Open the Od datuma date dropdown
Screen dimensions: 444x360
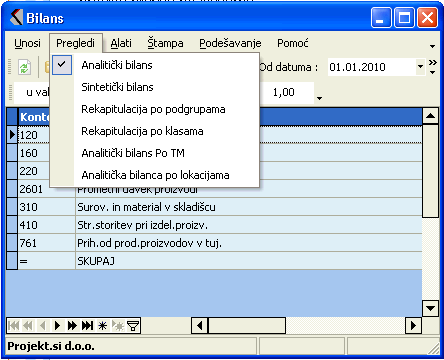[421, 67]
